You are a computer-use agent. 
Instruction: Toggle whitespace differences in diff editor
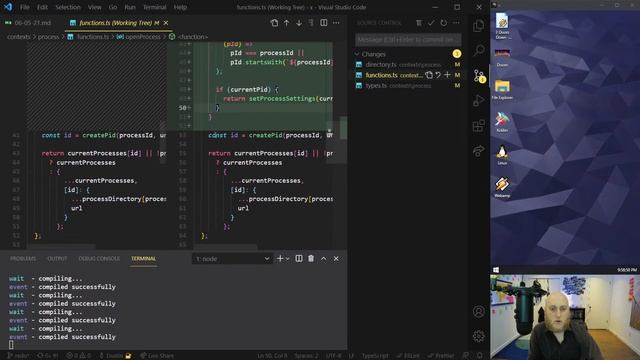[x=311, y=23]
